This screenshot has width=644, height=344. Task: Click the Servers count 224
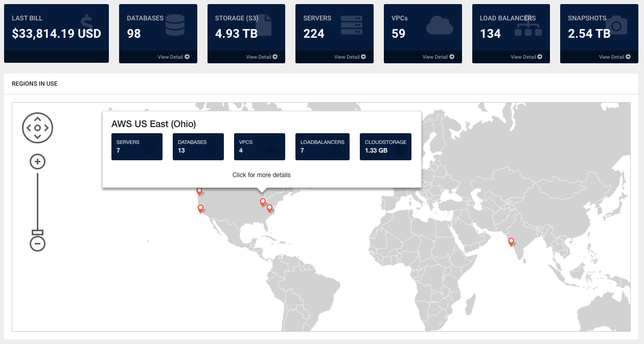314,34
